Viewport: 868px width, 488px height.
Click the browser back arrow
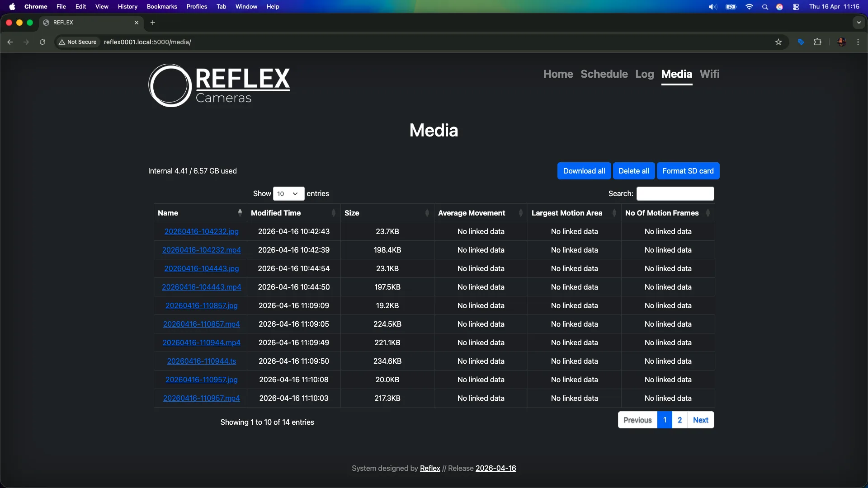(x=10, y=42)
